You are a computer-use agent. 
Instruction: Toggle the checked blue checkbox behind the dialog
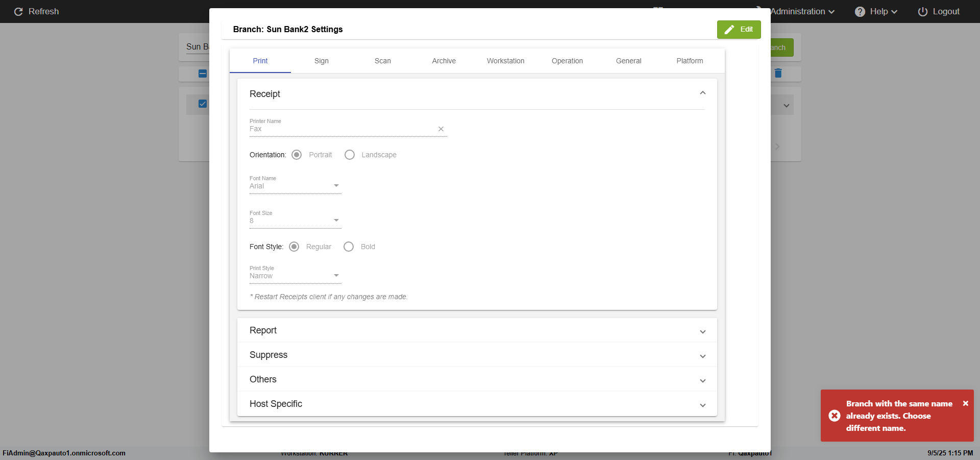[203, 104]
